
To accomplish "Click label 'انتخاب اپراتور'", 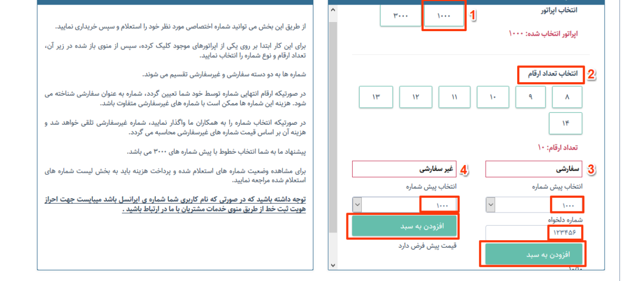I will (559, 10).
